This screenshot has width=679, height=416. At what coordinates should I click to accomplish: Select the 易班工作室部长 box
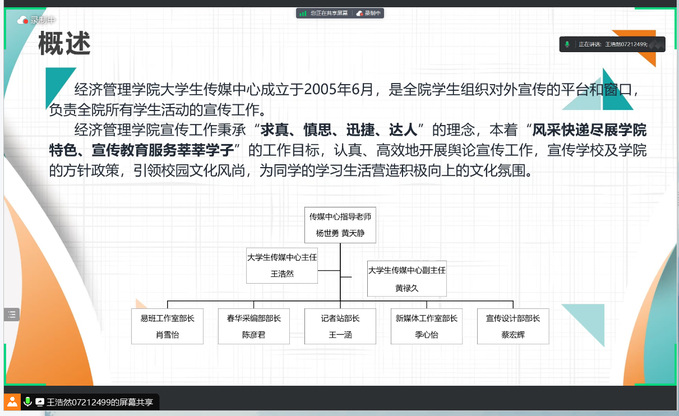(166, 326)
